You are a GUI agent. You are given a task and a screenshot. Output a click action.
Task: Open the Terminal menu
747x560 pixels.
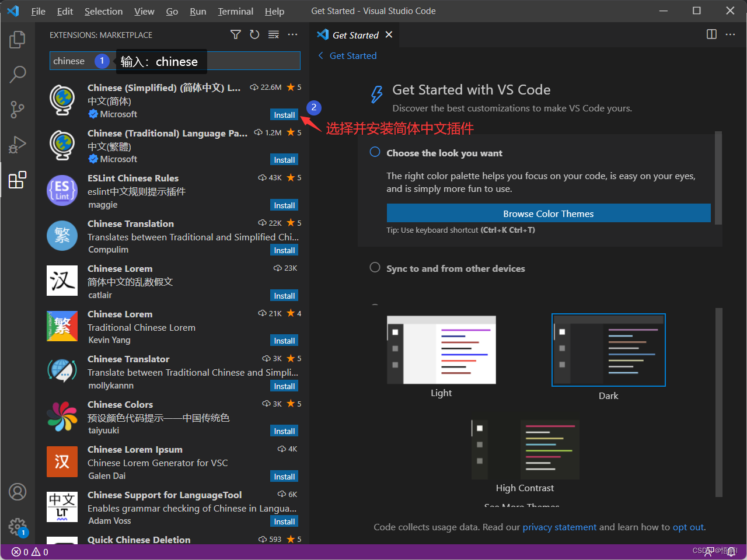tap(236, 11)
